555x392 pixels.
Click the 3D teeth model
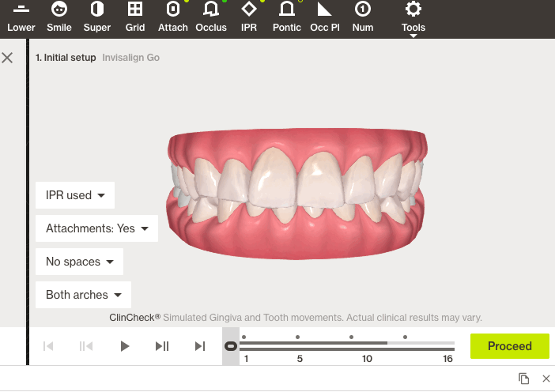pos(296,194)
